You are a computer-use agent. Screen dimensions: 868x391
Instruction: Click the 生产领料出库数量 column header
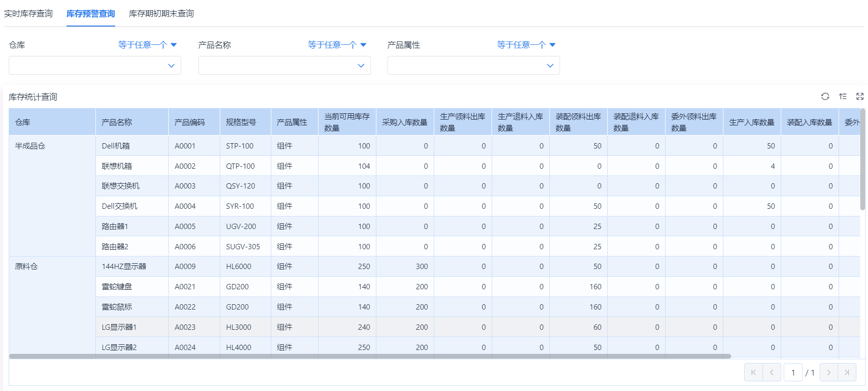463,122
